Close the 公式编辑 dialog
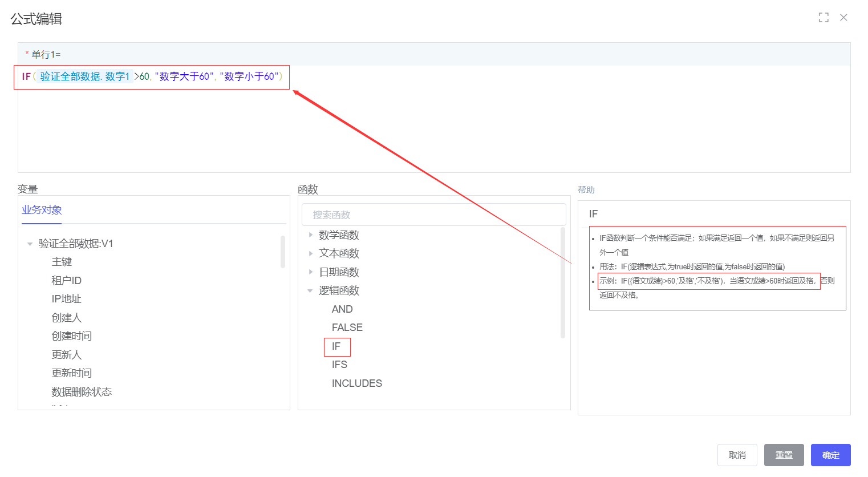This screenshot has height=477, width=868. pos(843,18)
